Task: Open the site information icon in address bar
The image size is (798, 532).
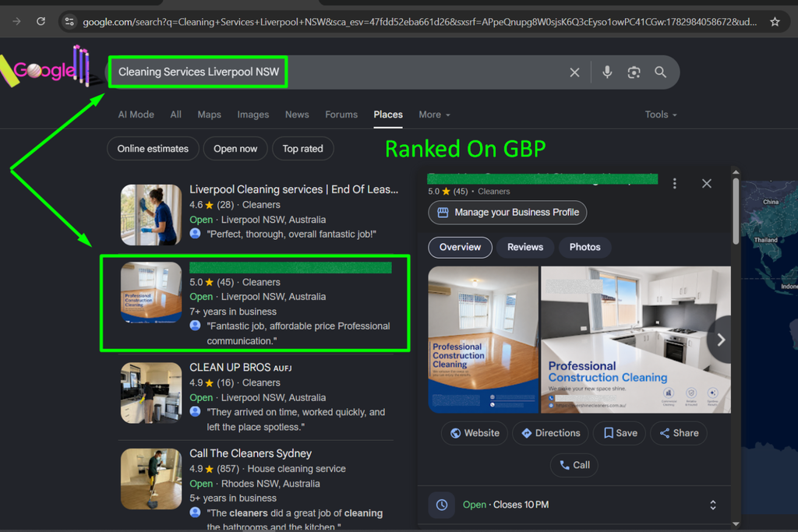Action: click(69, 21)
